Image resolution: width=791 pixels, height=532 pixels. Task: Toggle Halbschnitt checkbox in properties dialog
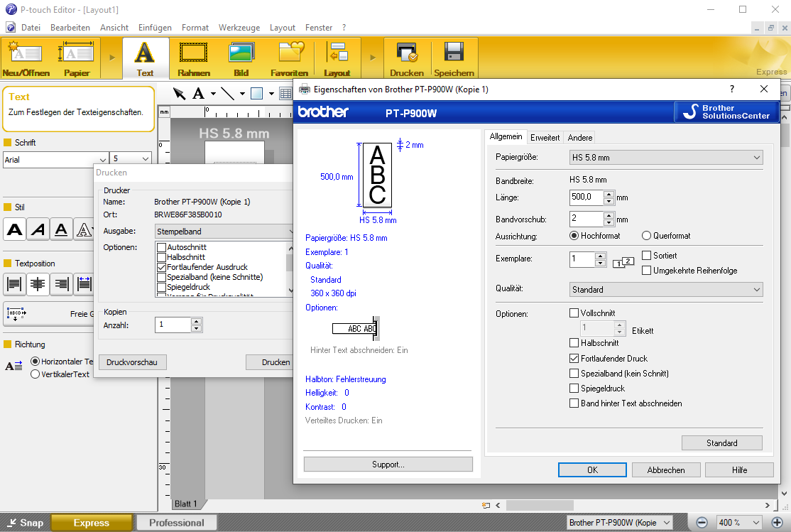click(x=574, y=343)
